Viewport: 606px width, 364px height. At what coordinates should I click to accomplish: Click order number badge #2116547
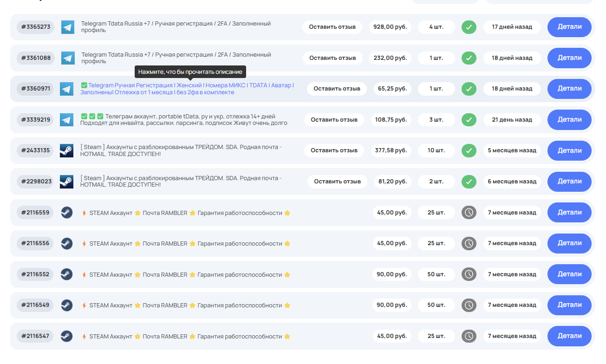35,336
